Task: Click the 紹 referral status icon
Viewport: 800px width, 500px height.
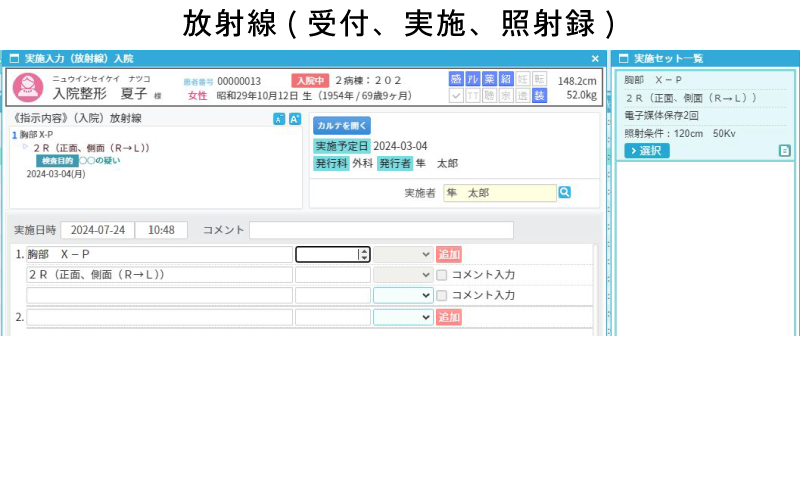Action: pyautogui.click(x=506, y=79)
